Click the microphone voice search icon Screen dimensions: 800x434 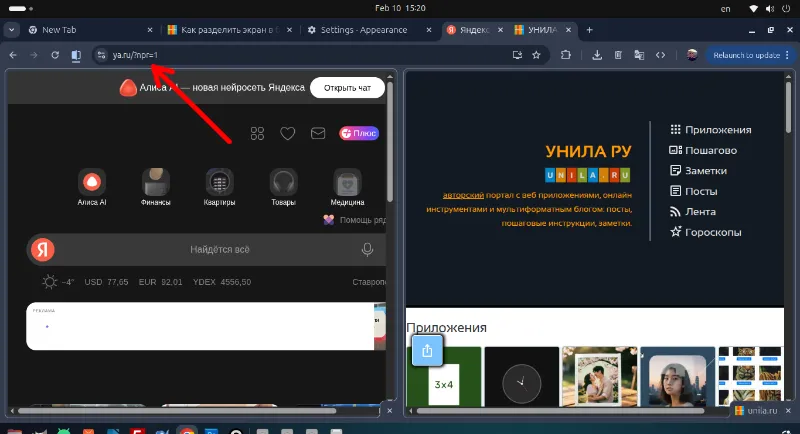(367, 249)
